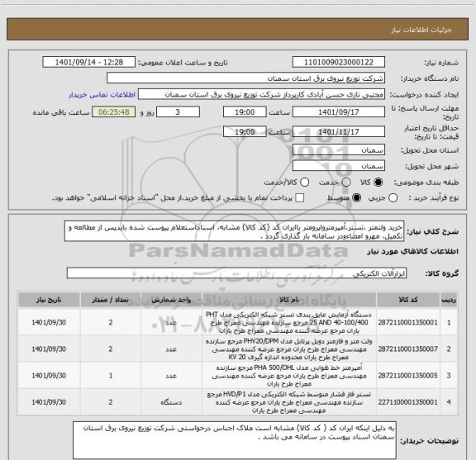Select the جزیی purchase type radio

(x=393, y=198)
